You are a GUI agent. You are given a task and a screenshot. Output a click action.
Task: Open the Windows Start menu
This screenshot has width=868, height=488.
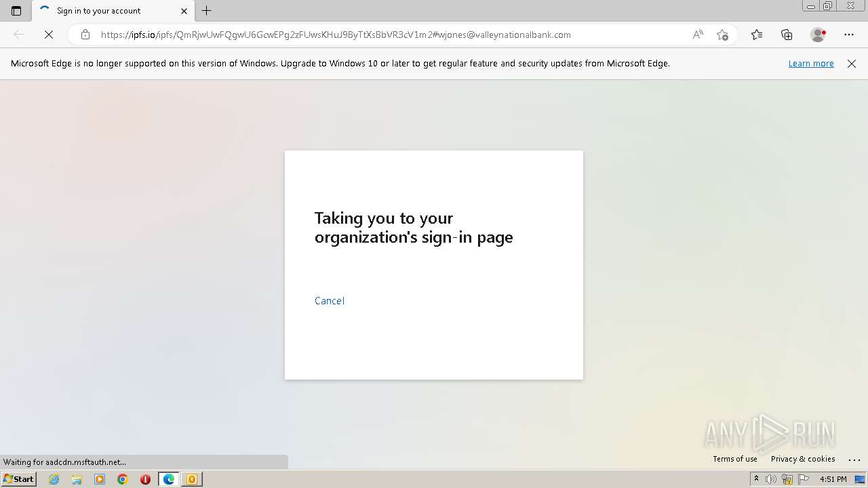[x=18, y=479]
